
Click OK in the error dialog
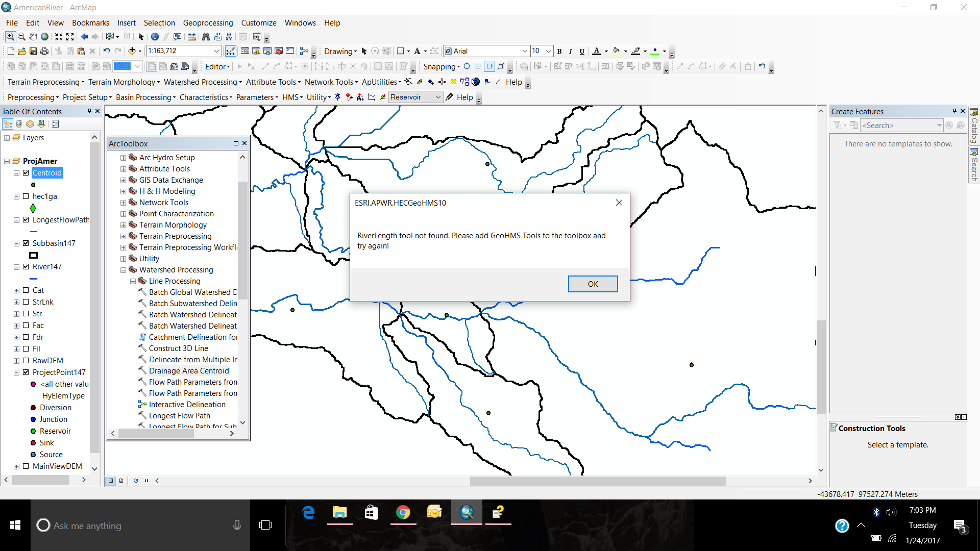[x=593, y=284]
